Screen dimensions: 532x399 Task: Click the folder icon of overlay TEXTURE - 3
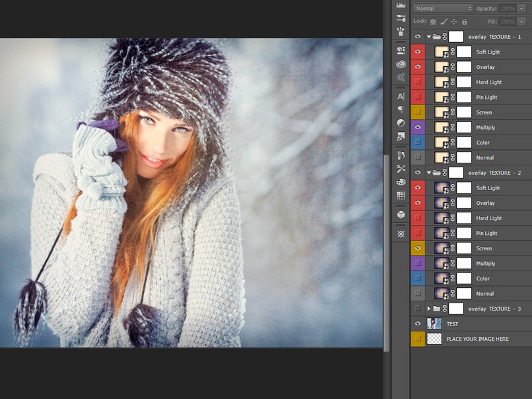(437, 309)
